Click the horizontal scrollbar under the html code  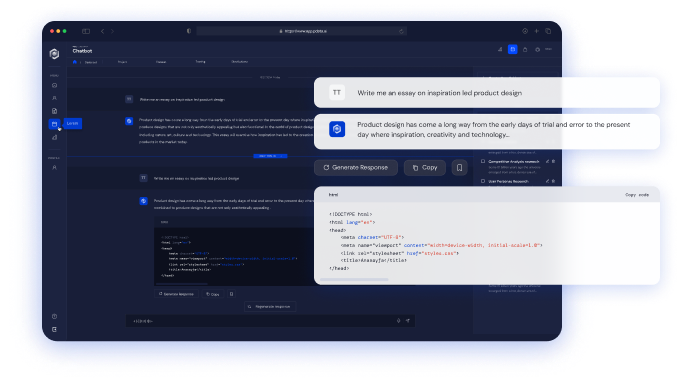(x=354, y=280)
